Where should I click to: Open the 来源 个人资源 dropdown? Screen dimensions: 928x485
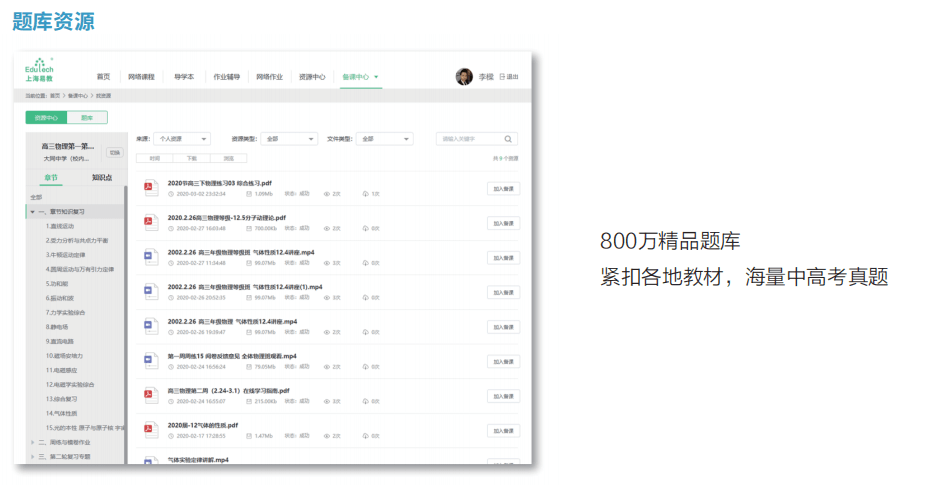(182, 139)
